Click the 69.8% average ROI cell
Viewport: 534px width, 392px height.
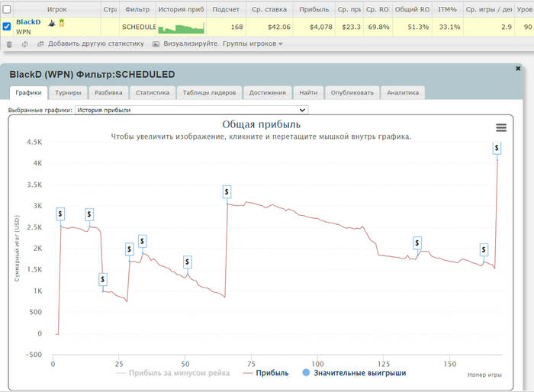click(x=378, y=27)
